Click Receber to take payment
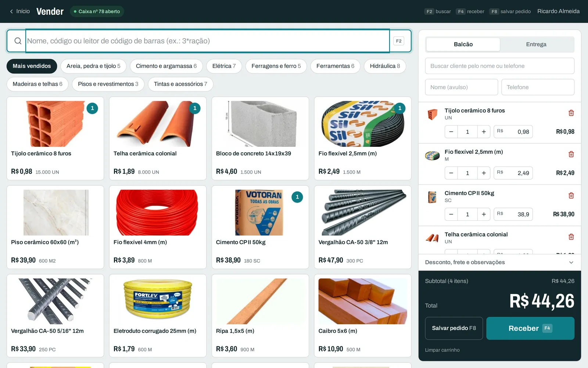 click(x=530, y=328)
